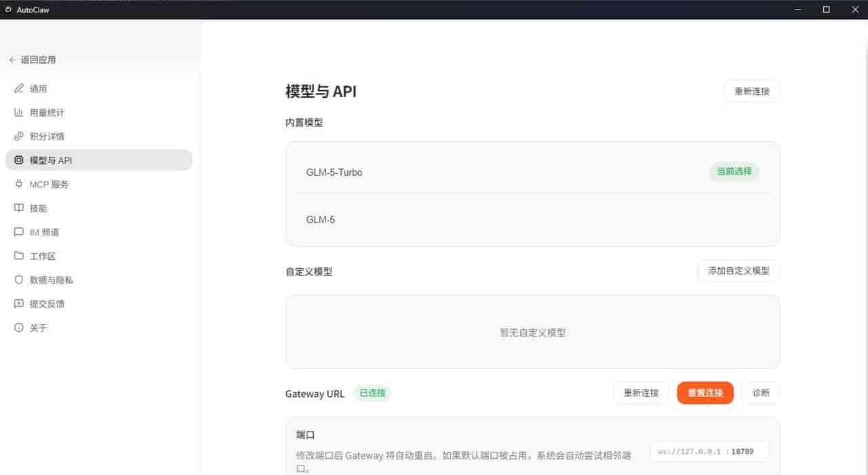Open the 技能 section
The image size is (868, 475).
pyautogui.click(x=99, y=208)
